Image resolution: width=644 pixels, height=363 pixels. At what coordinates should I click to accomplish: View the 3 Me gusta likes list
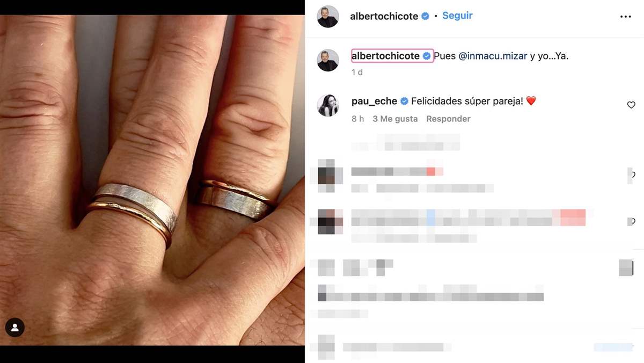(395, 119)
